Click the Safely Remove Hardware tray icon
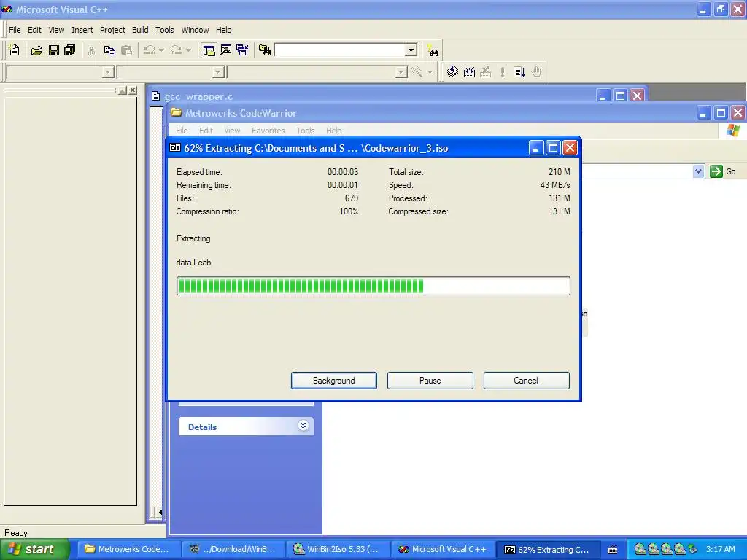 [693, 549]
